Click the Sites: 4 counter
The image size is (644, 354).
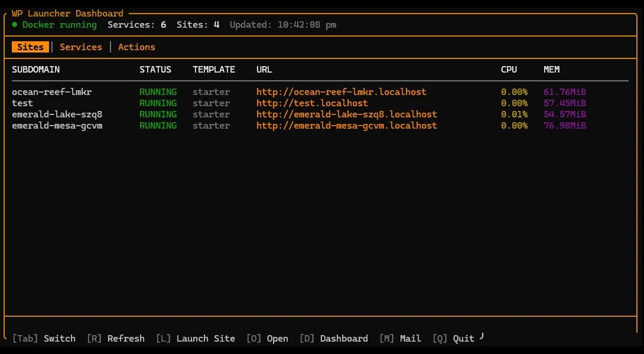tap(198, 25)
